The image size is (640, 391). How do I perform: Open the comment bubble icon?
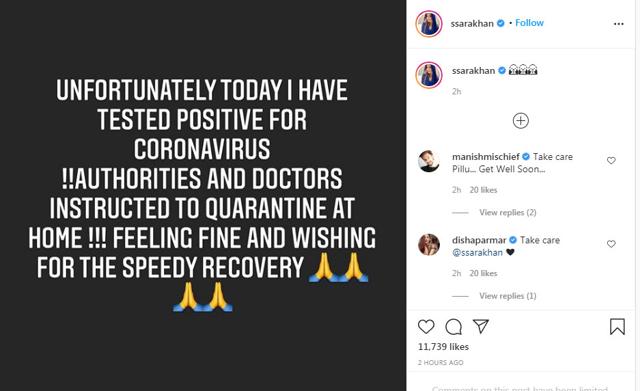[x=453, y=327]
